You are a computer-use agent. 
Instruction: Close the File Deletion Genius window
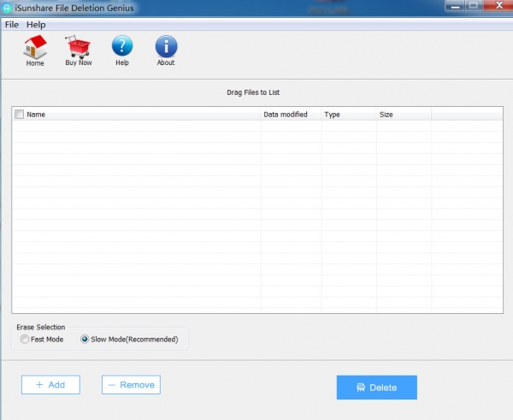(x=498, y=6)
